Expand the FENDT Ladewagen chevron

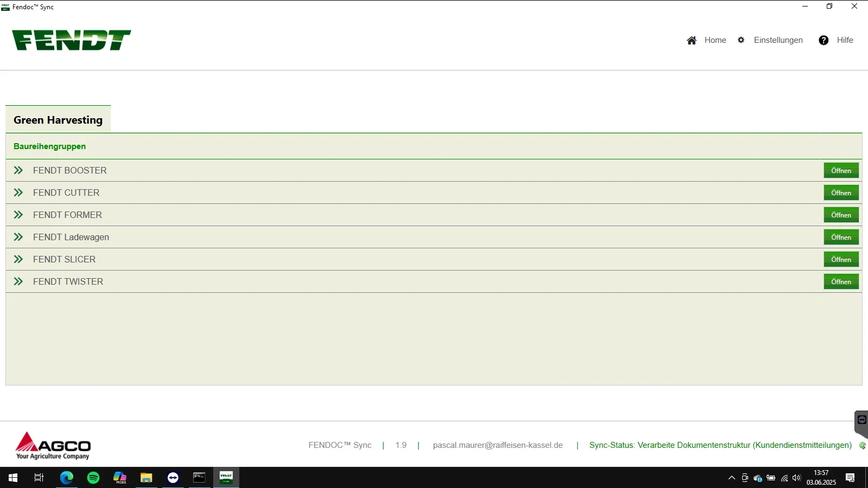[x=18, y=237]
